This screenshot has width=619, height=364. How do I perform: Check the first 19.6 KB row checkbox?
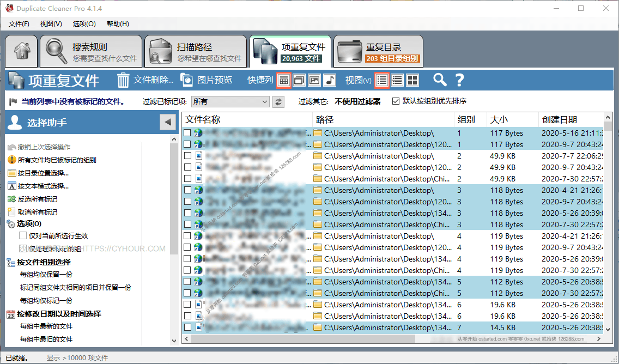[x=187, y=305]
